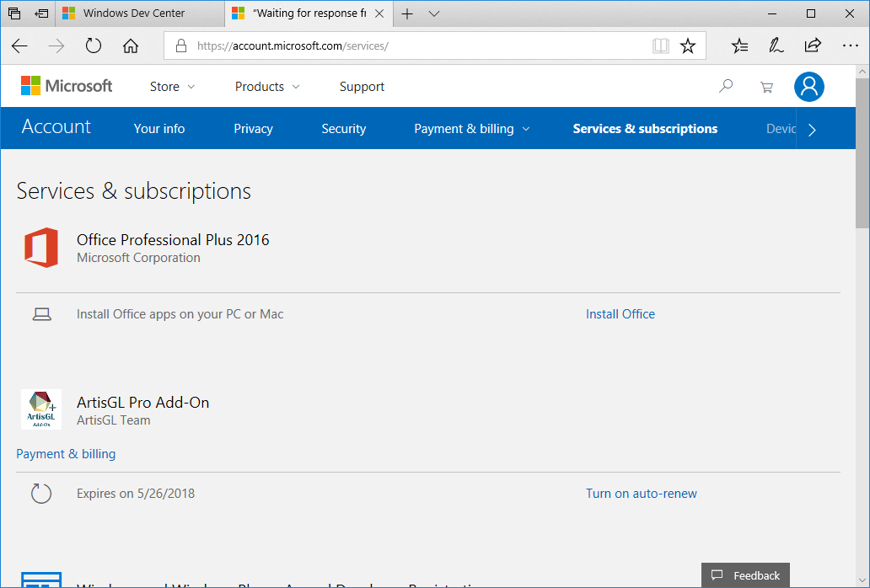Click the Office Professional Plus 2016 title
Screen dimensions: 870x588
(173, 240)
